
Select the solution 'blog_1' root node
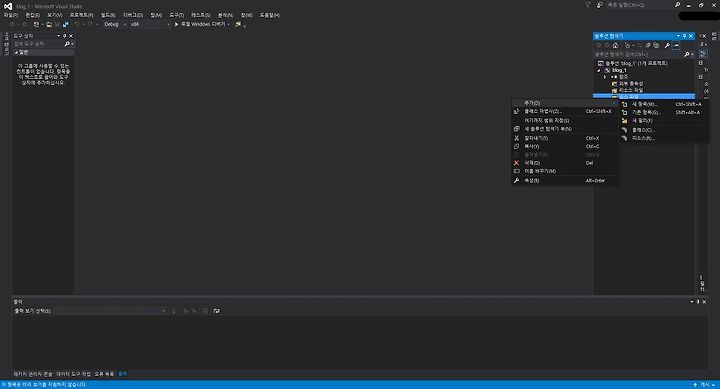(633, 63)
